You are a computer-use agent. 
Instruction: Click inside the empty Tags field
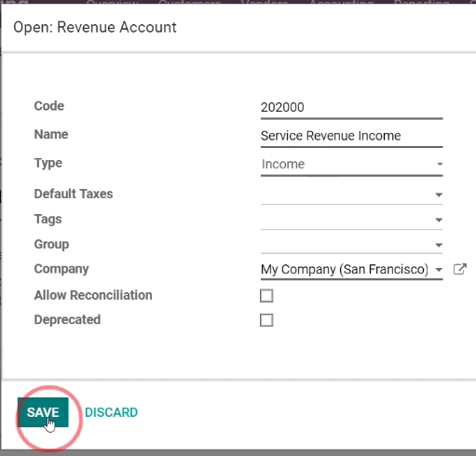[347, 220]
